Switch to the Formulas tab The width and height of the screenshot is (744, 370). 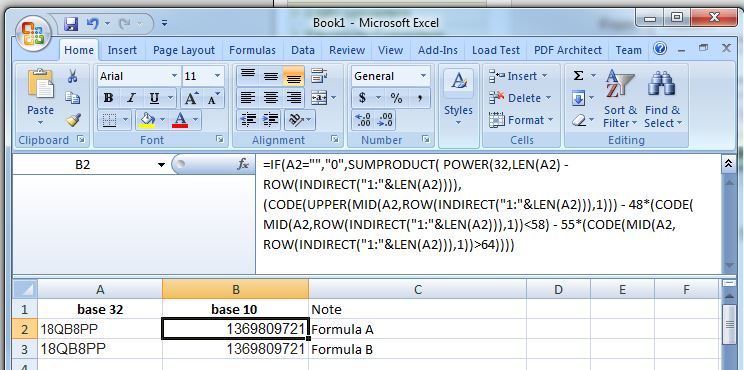click(x=252, y=50)
